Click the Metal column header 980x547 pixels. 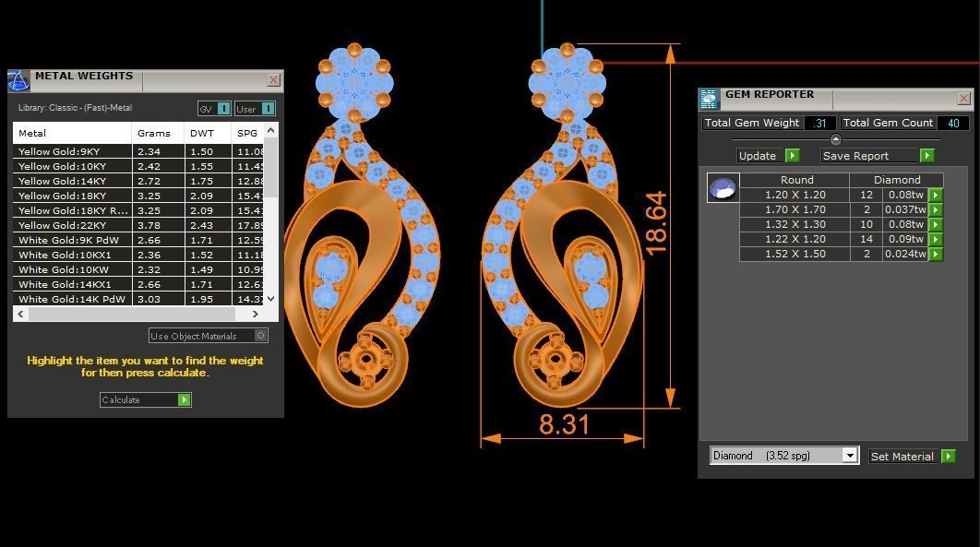pyautogui.click(x=72, y=133)
